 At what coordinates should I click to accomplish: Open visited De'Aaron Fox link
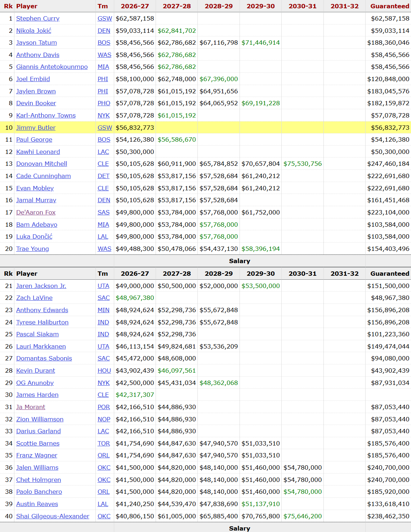(x=36, y=212)
